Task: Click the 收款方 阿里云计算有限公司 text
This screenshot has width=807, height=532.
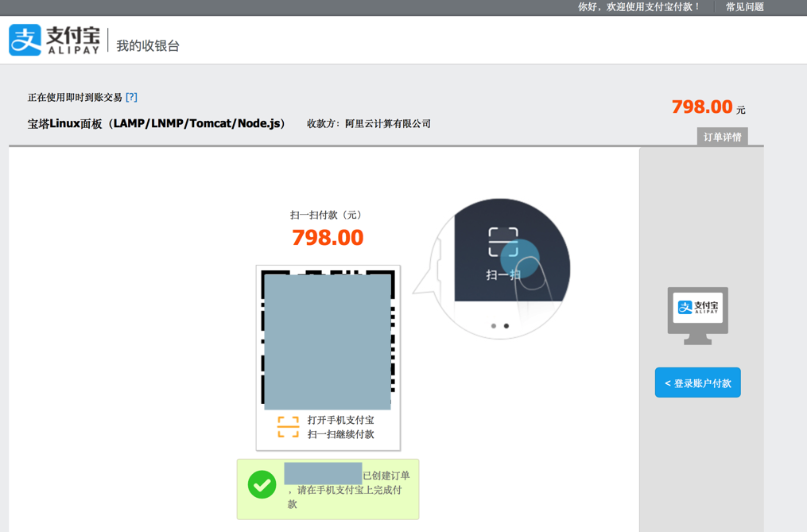Action: (368, 123)
